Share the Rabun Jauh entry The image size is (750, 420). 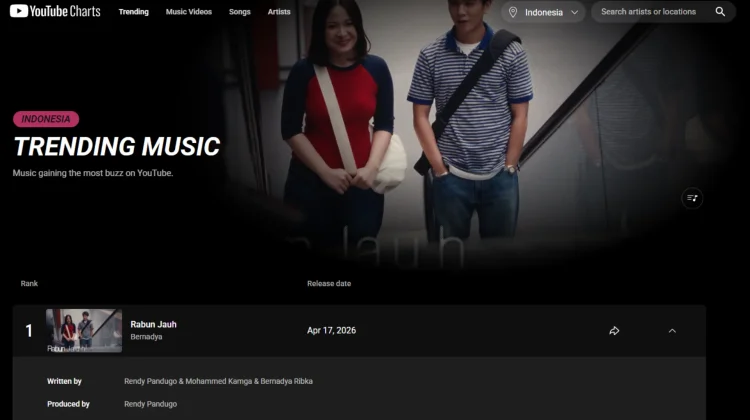[614, 331]
